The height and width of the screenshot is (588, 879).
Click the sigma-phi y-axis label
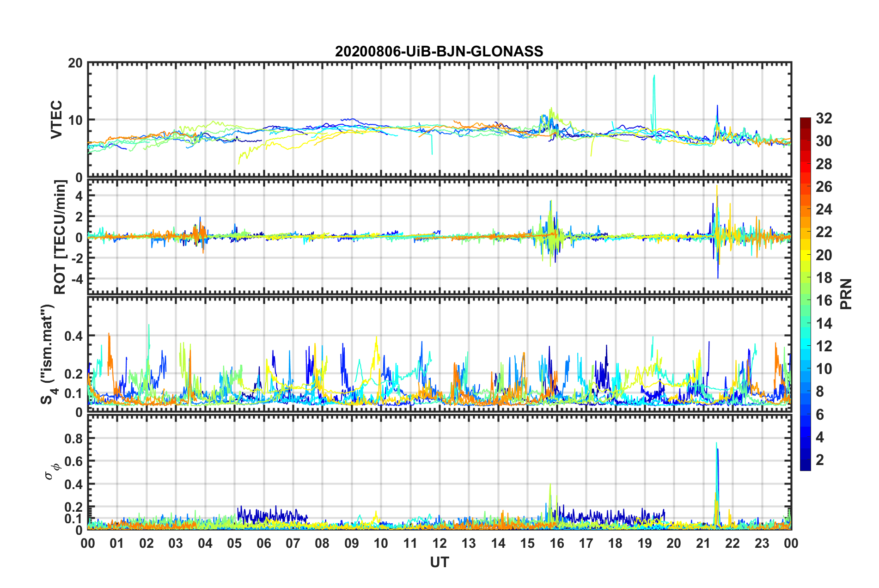point(52,471)
